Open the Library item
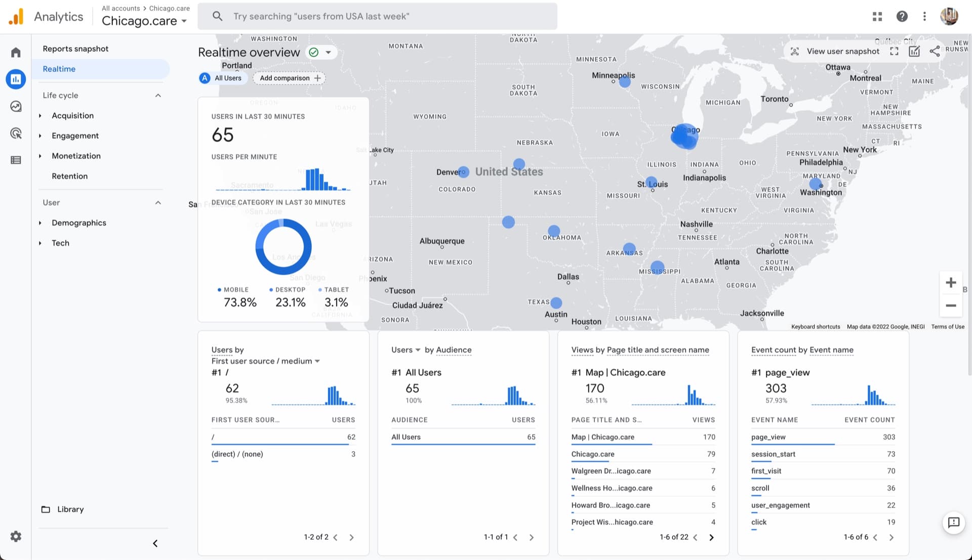972x560 pixels. [70, 509]
